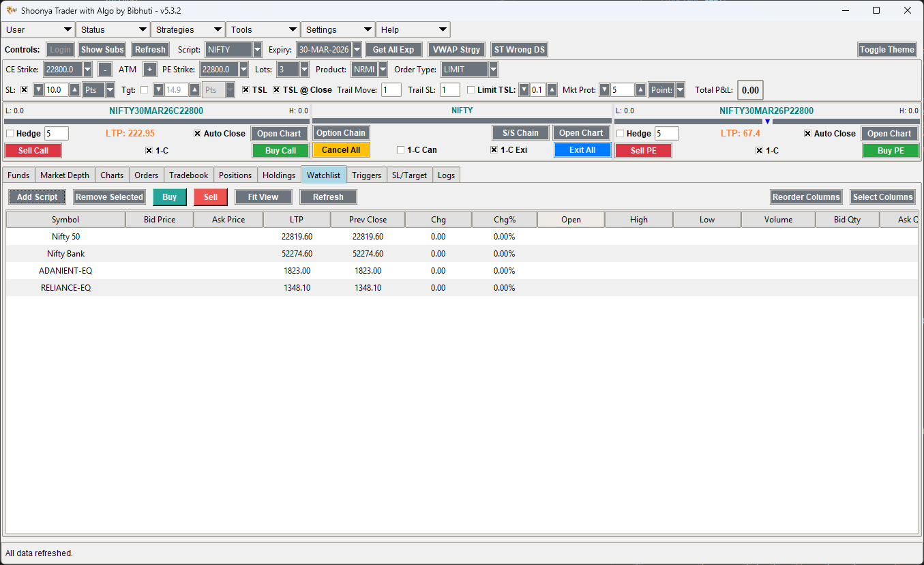Click the Limit TSL increment arrow
Viewport: 924px width, 565px height.
click(x=550, y=89)
